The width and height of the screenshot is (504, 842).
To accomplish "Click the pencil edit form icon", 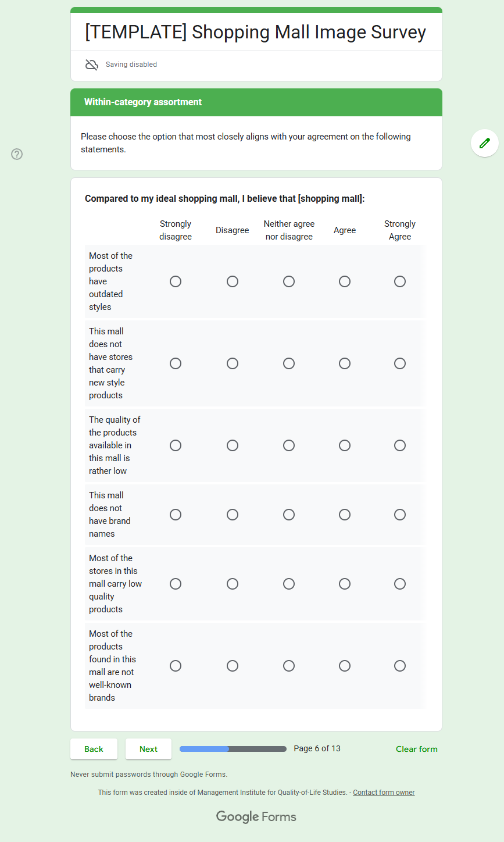I will point(484,143).
